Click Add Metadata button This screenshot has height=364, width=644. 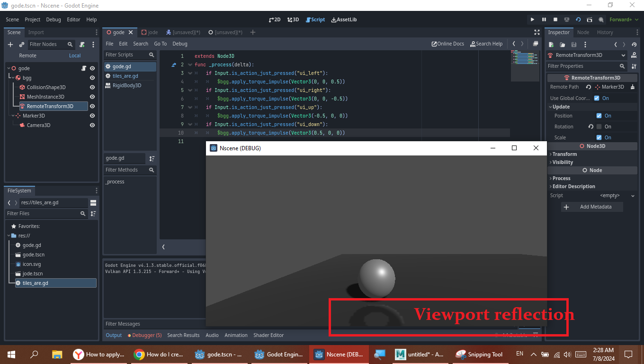592,207
